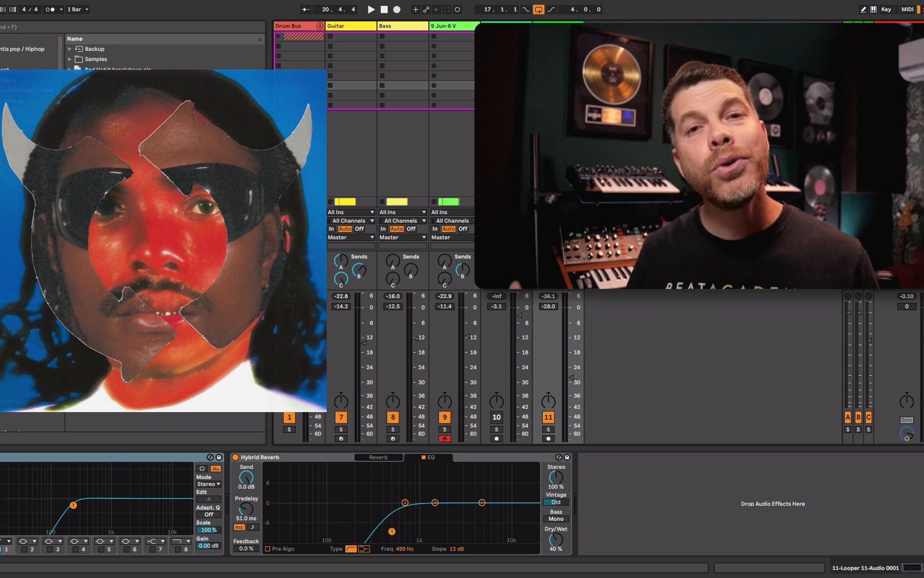Start playback with the Play button
The width and height of the screenshot is (924, 578).
(x=371, y=9)
